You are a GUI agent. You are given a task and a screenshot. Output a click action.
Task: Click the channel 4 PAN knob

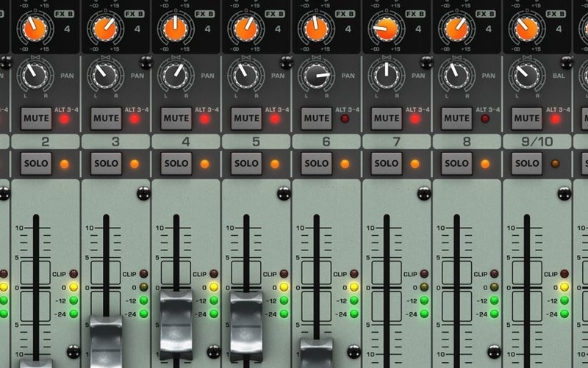(175, 75)
